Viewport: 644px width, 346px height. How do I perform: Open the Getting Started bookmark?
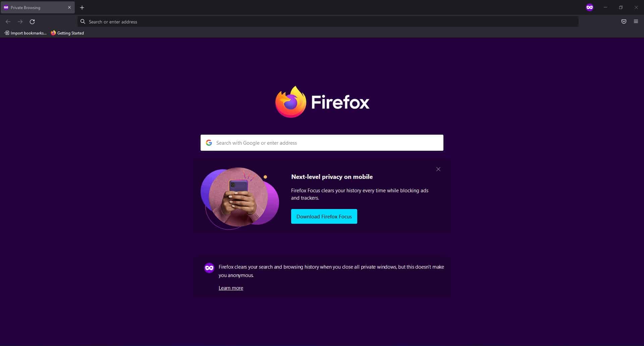tap(67, 33)
